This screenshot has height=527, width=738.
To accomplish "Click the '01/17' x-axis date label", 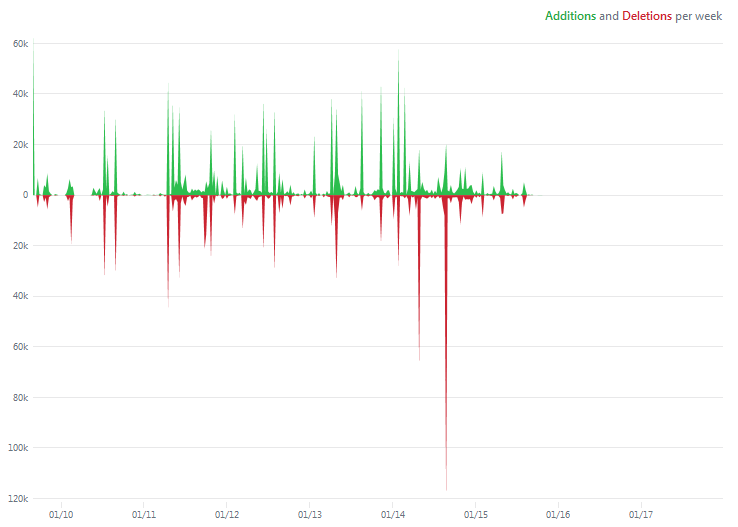I will 641,514.
